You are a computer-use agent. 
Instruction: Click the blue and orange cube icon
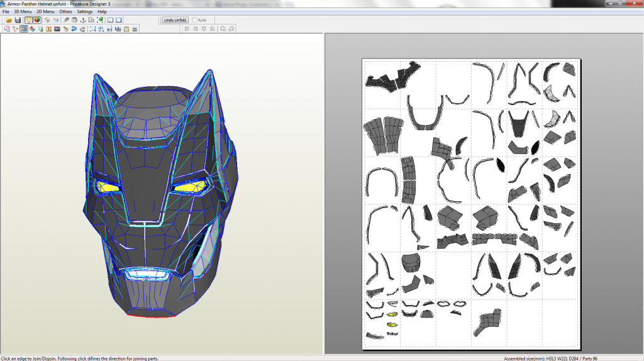[56, 19]
